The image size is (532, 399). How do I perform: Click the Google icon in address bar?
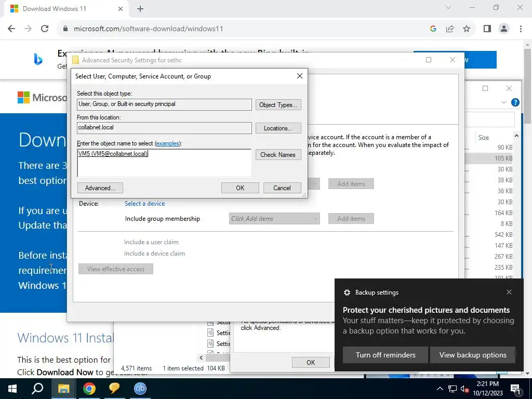433,29
